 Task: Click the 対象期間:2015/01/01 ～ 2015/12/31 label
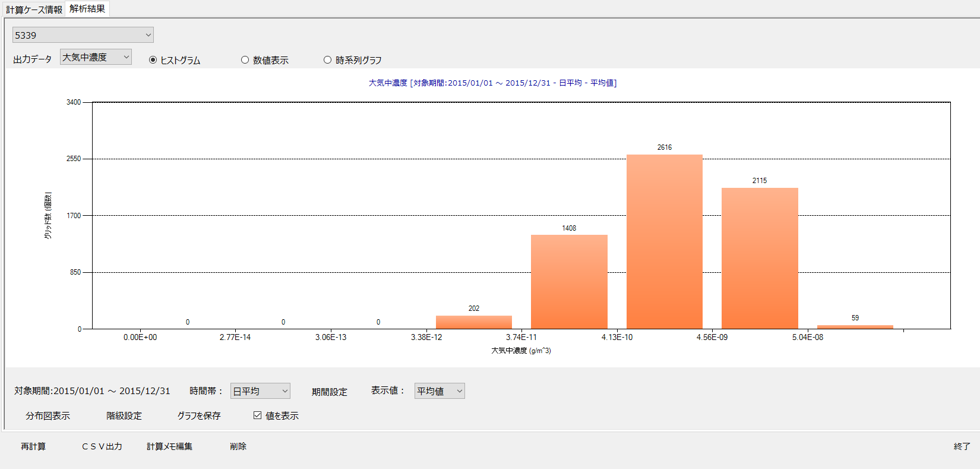pos(92,391)
